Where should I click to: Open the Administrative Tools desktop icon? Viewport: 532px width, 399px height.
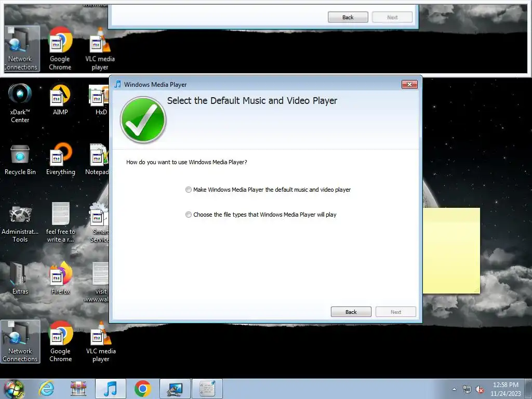point(20,224)
